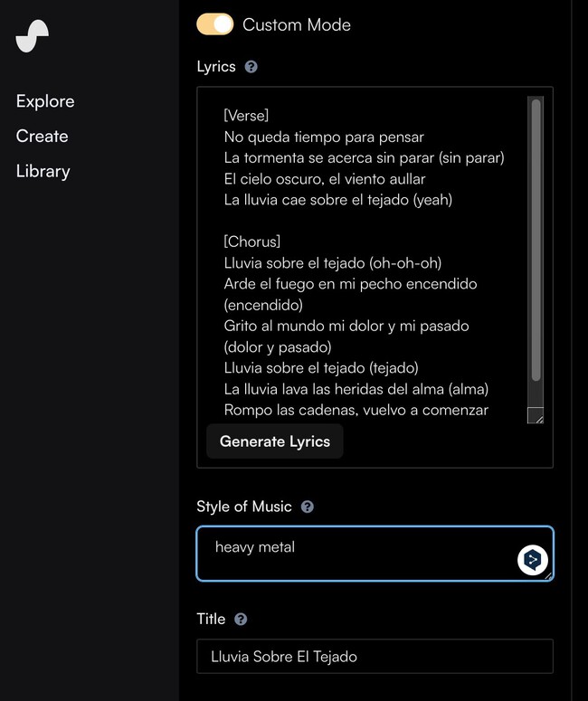Open the Library from sidebar
588x701 pixels.
pos(43,171)
